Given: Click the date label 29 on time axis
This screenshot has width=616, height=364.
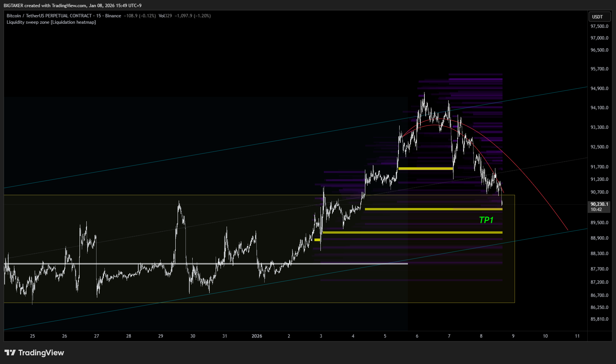Looking at the screenshot, I should [x=161, y=336].
